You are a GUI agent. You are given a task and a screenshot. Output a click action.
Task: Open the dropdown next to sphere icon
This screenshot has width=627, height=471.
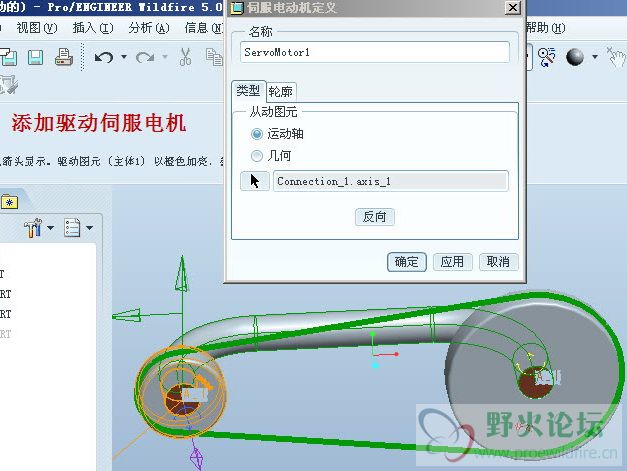pyautogui.click(x=595, y=57)
